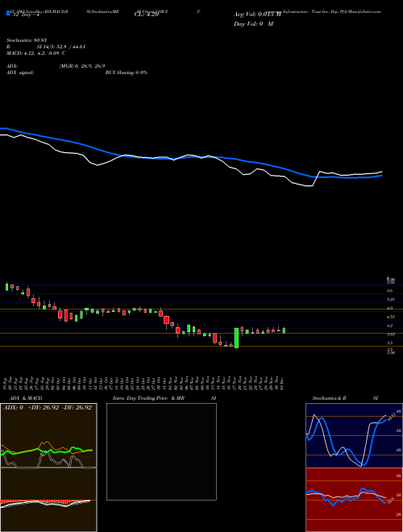Image resolution: width=403 pixels, height=532 pixels.
Task: Click the 4.2 price axis label
Action: 390,326
